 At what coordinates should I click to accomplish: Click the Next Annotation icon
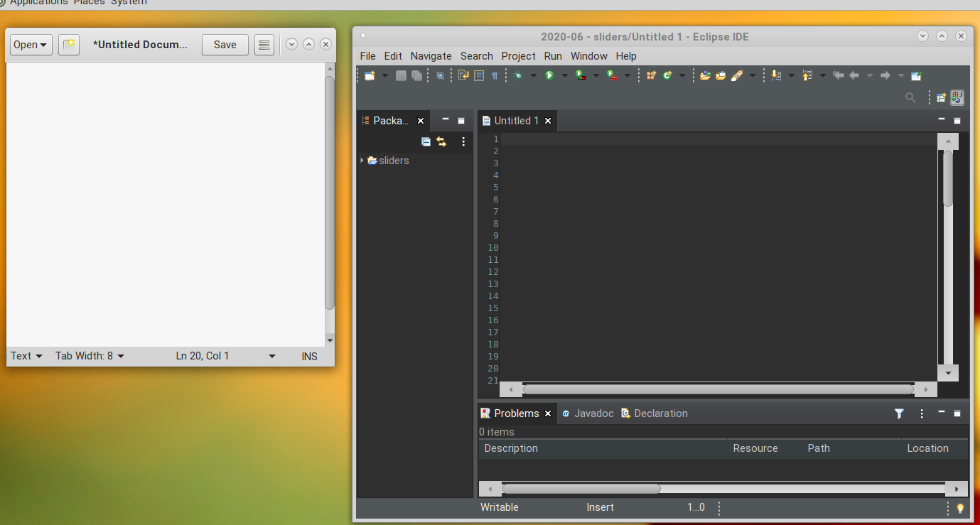point(776,75)
